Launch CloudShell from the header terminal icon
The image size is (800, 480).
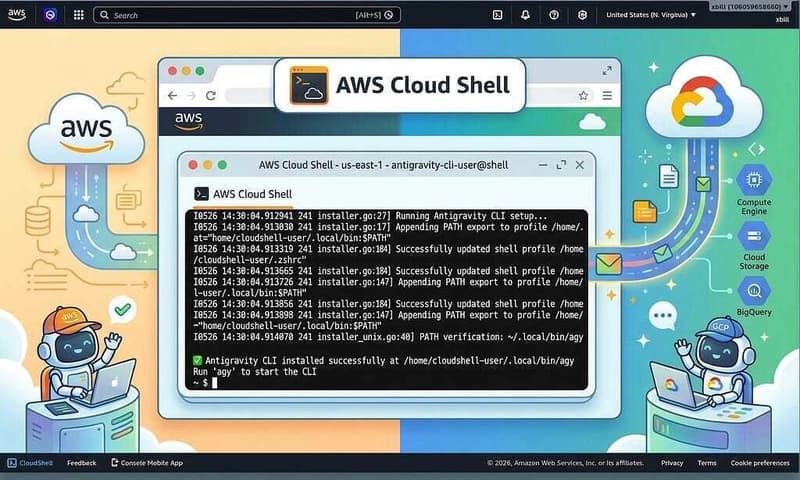pyautogui.click(x=497, y=15)
